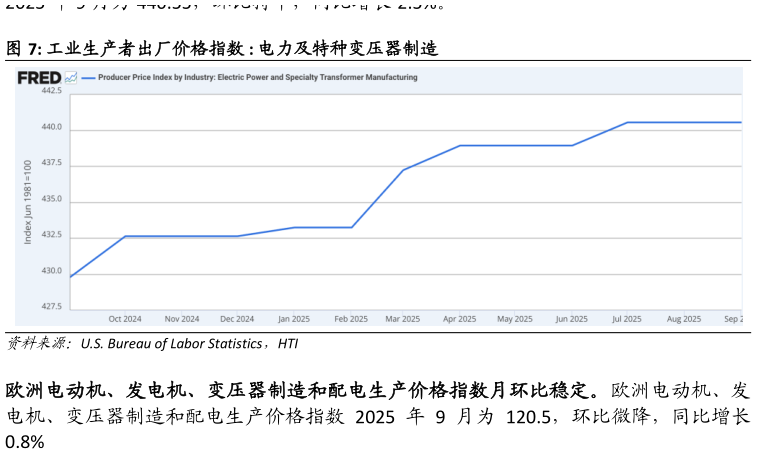This screenshot has width=757, height=454.
Task: Click the 435.0 y-axis tick label
Action: 51,200
